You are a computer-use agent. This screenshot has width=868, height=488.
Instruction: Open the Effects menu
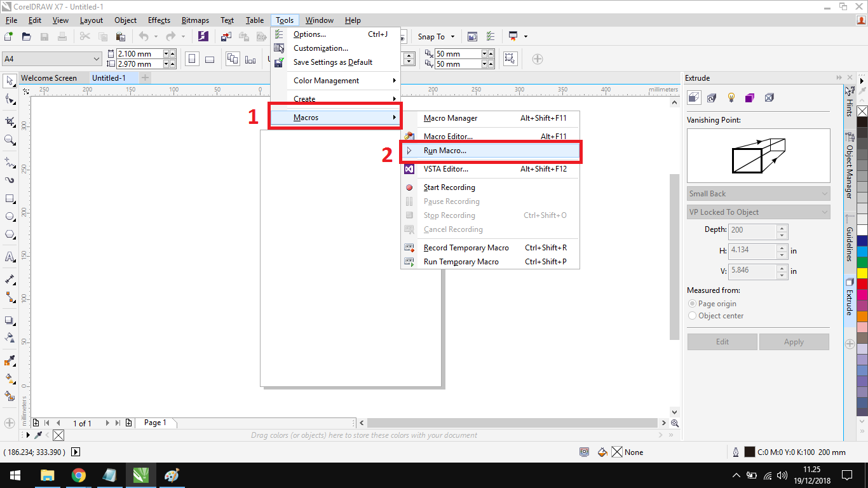pos(159,20)
